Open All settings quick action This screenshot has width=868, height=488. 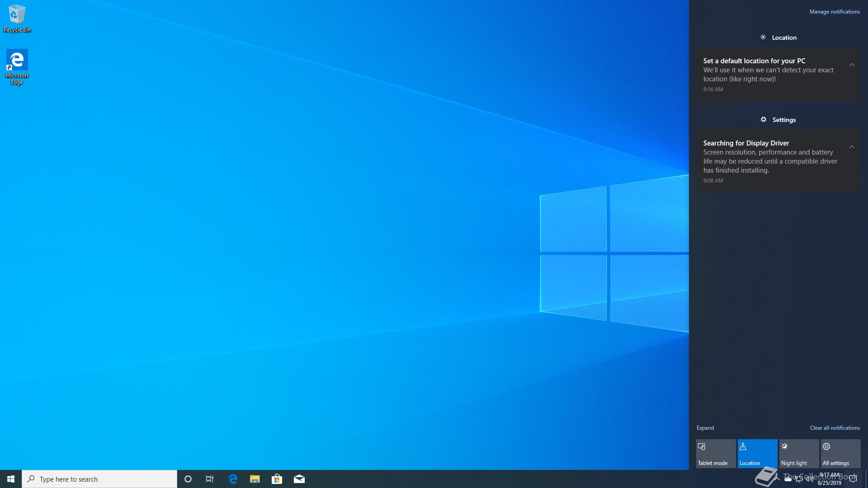click(840, 454)
